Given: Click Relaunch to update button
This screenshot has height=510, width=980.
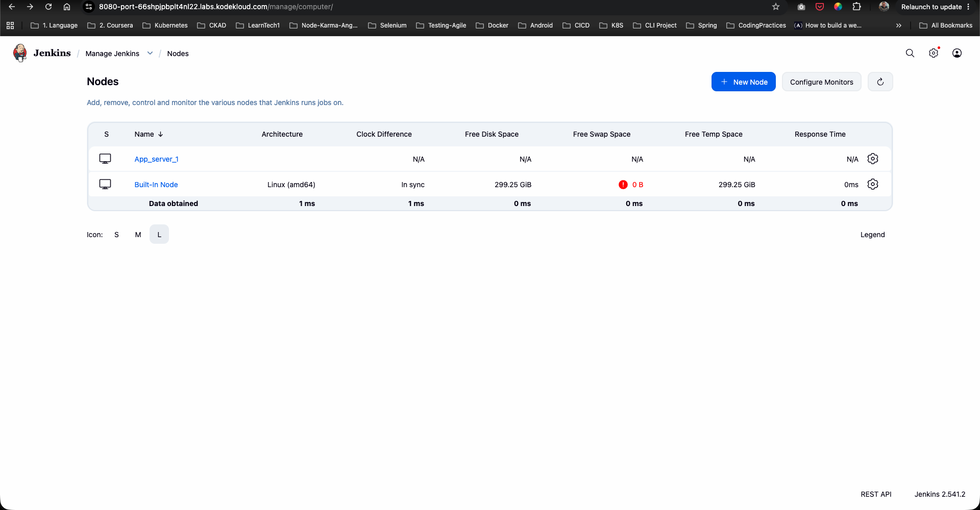Looking at the screenshot, I should click(931, 7).
